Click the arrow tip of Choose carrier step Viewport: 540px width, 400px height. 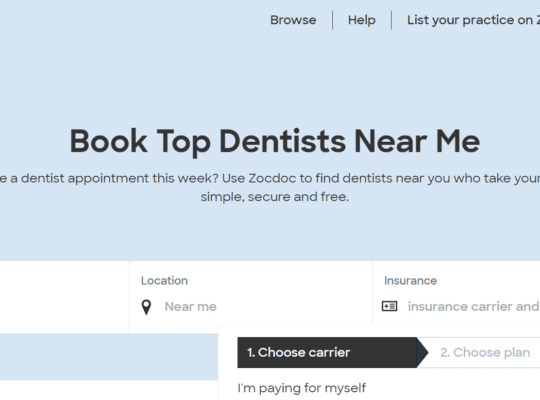pos(423,352)
